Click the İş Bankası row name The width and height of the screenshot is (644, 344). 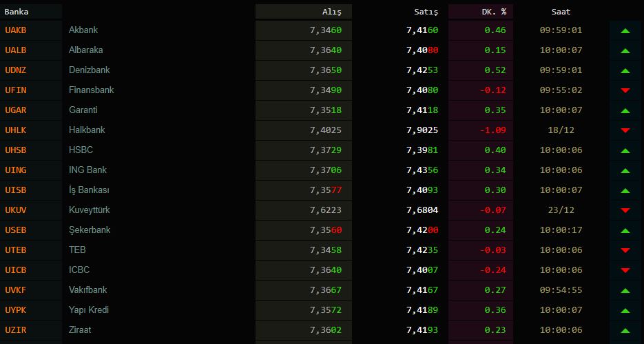pos(89,190)
